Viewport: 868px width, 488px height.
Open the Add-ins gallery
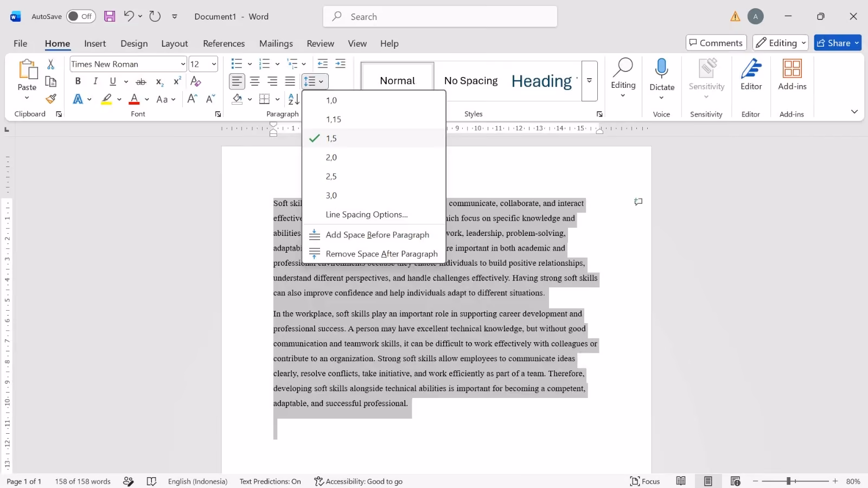(x=792, y=75)
